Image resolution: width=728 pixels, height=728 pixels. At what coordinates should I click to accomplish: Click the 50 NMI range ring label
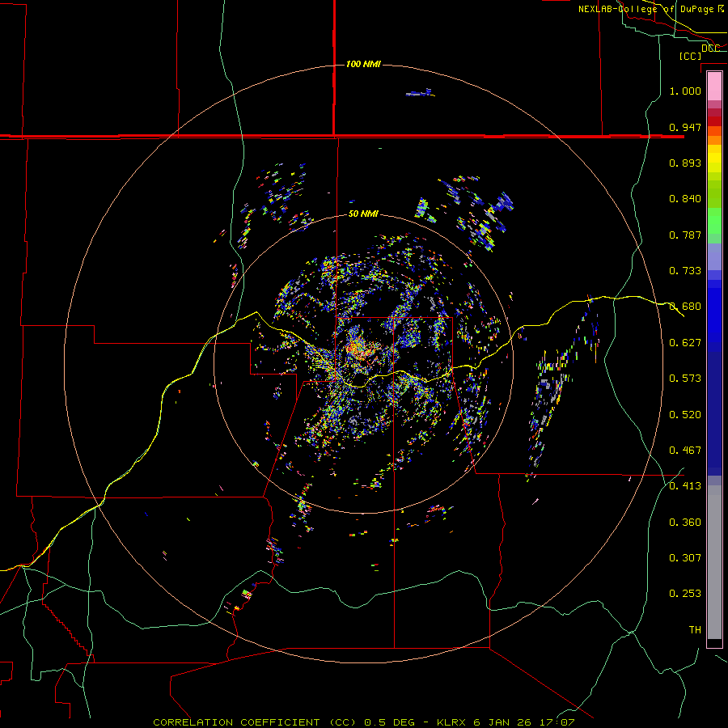[363, 214]
